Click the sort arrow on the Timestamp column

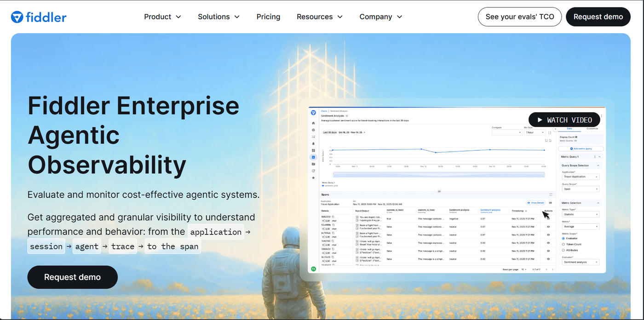[x=526, y=211]
